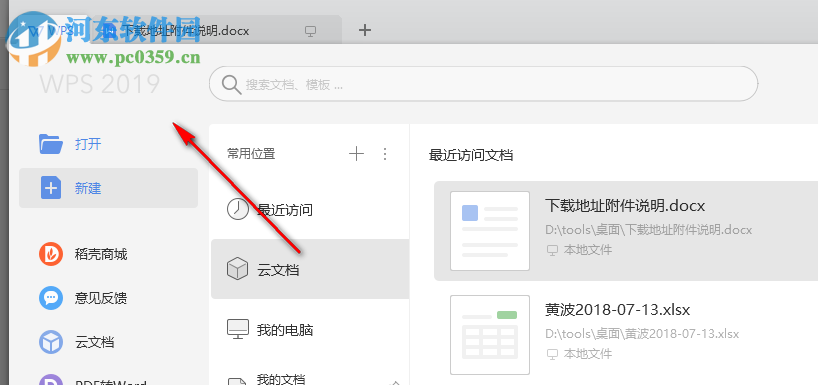
Task: Open 常用位置 more options dots
Action: coord(385,153)
